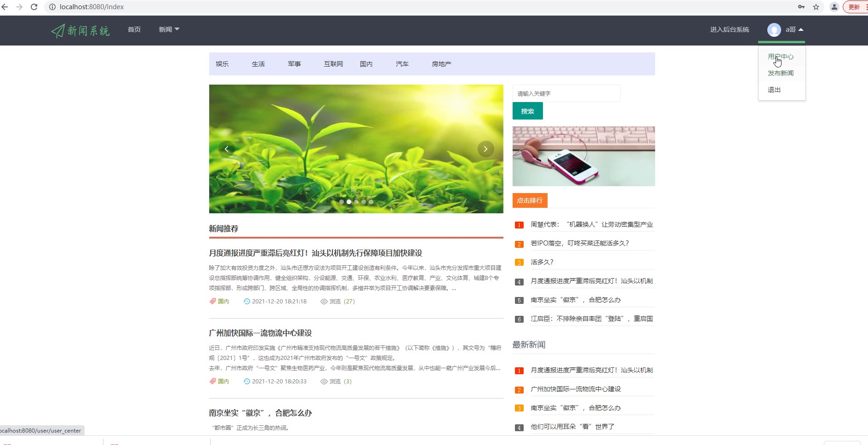The height and width of the screenshot is (445, 868).
Task: Click the browser forward arrow
Action: (x=19, y=7)
